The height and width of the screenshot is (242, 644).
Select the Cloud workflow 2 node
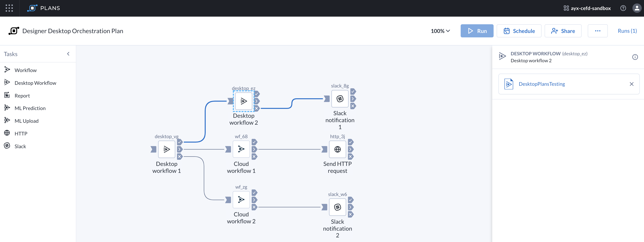tap(241, 200)
